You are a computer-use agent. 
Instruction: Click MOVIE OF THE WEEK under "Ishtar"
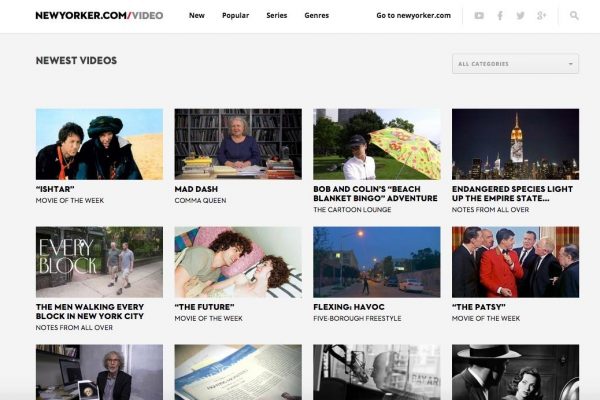coord(70,201)
